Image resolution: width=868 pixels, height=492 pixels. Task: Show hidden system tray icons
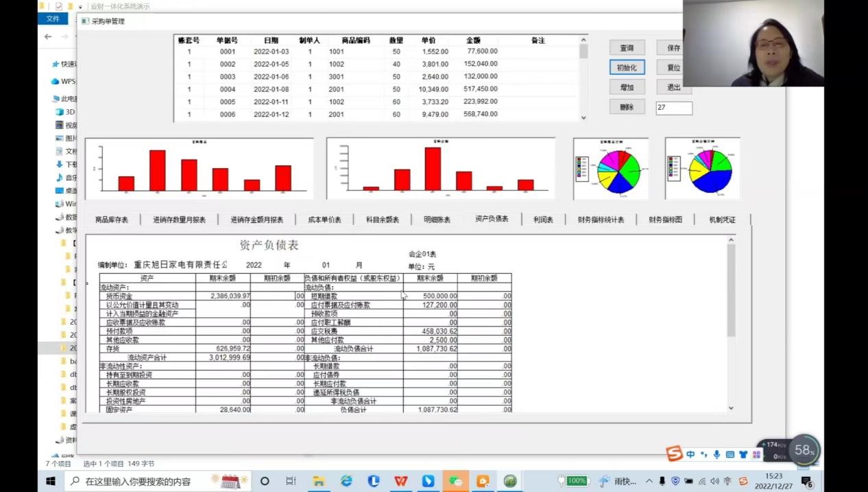coord(649,481)
